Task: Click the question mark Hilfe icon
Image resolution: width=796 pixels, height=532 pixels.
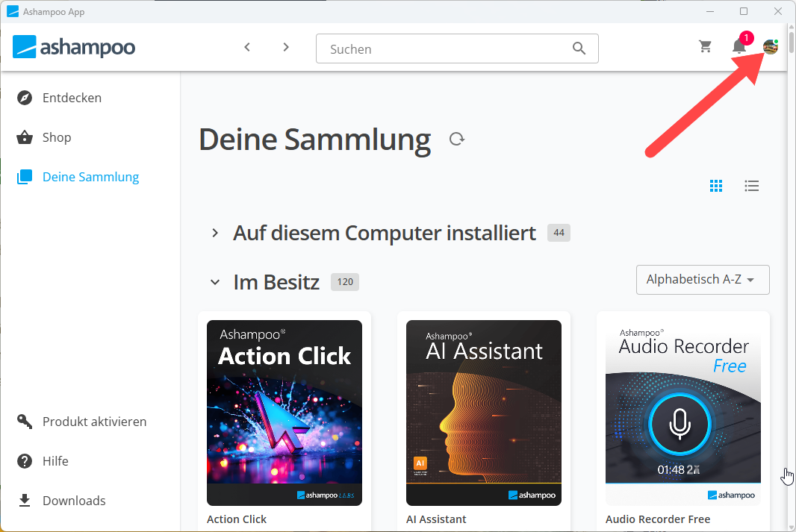Action: 25,461
